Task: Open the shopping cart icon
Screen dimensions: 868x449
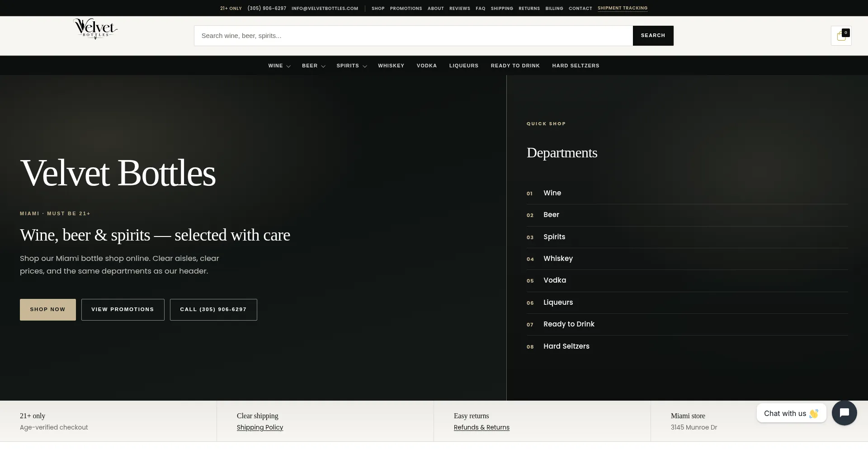Action: tap(841, 36)
